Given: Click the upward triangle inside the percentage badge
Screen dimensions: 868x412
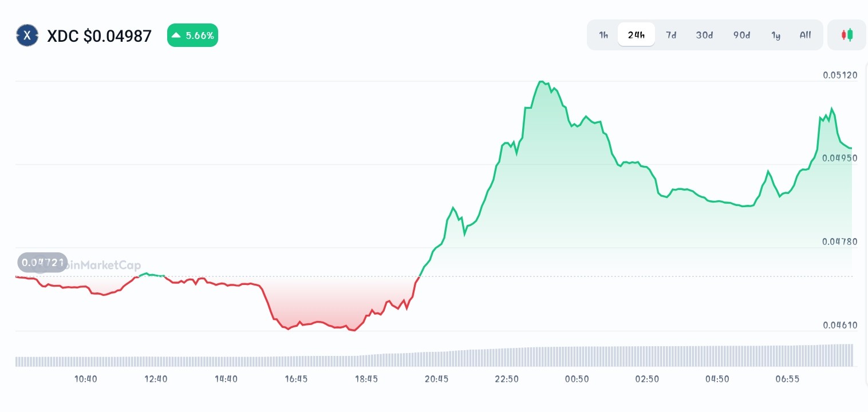Looking at the screenshot, I should point(176,35).
